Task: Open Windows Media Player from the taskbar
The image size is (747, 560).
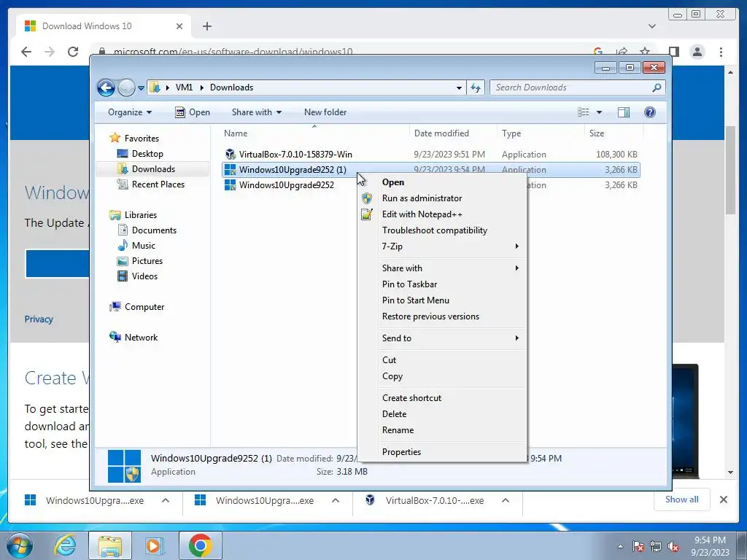Action: 155,545
